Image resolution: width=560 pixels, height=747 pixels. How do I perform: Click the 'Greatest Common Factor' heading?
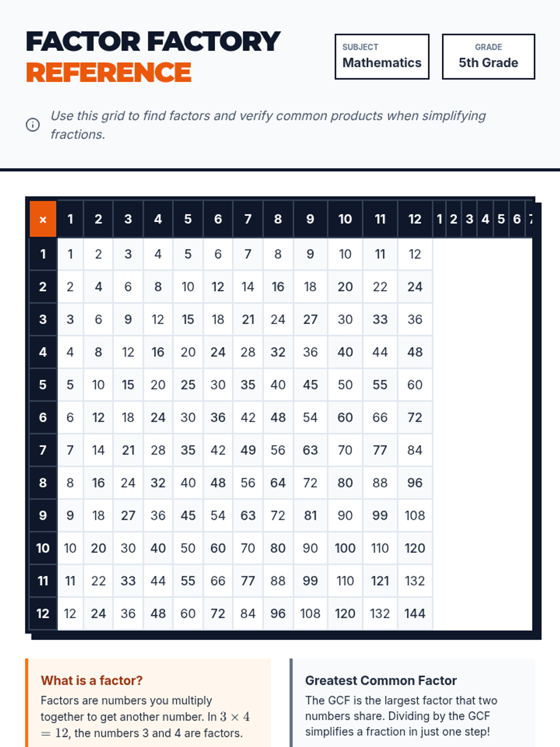(381, 681)
